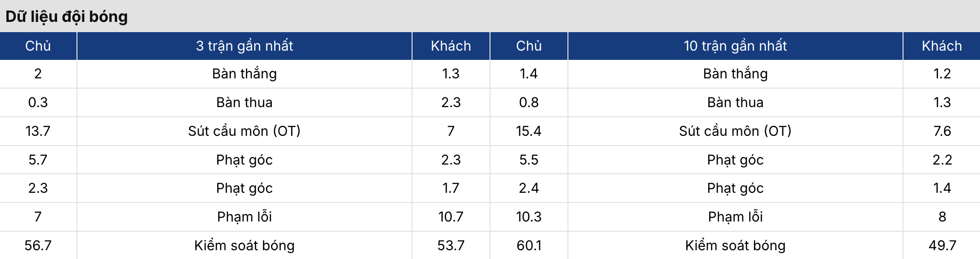Click the Dữ liệu đội bóng title
The height and width of the screenshot is (259, 980).
pos(67,17)
